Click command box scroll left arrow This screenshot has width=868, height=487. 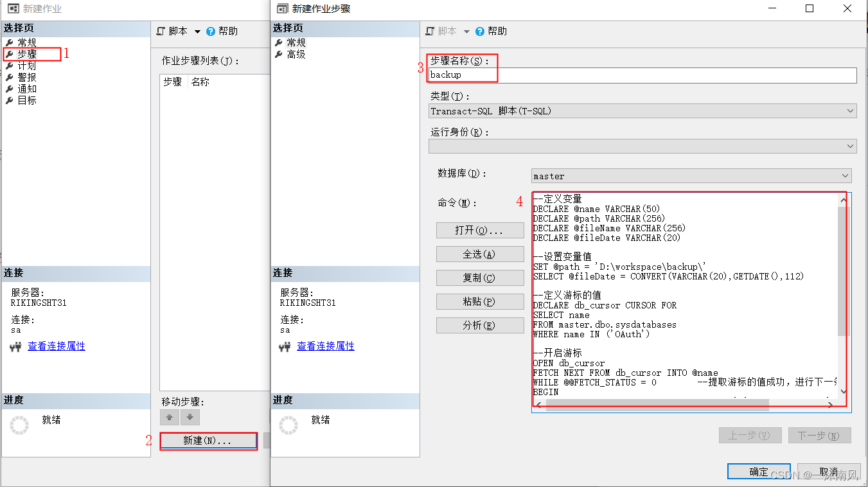click(x=539, y=405)
